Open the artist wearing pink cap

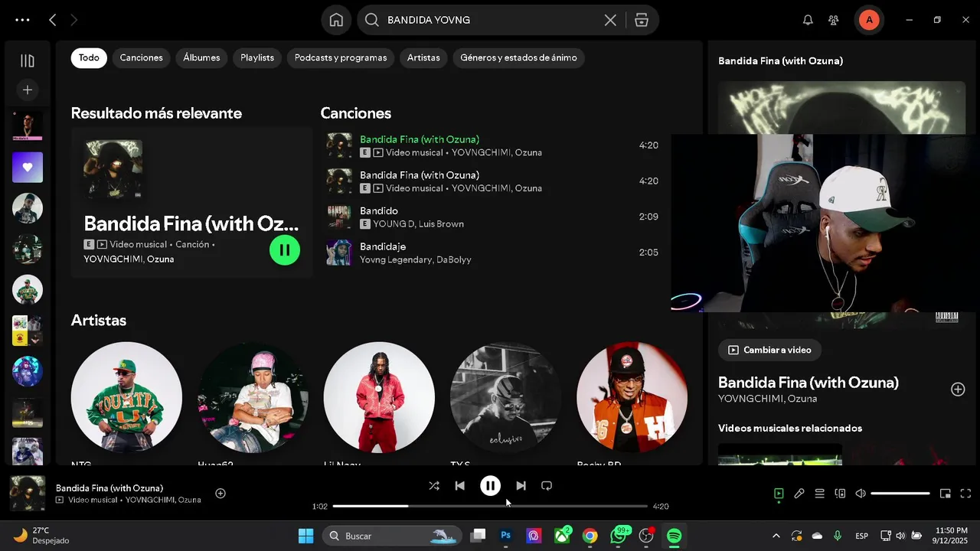point(253,397)
